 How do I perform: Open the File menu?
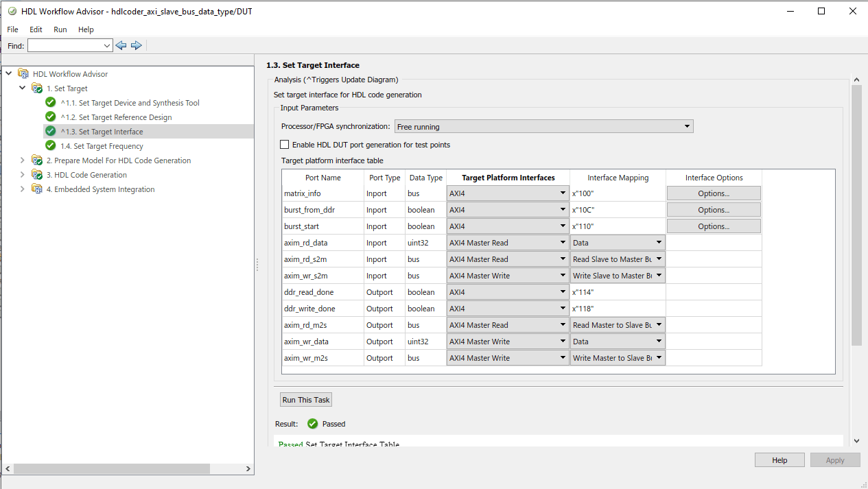click(x=12, y=29)
